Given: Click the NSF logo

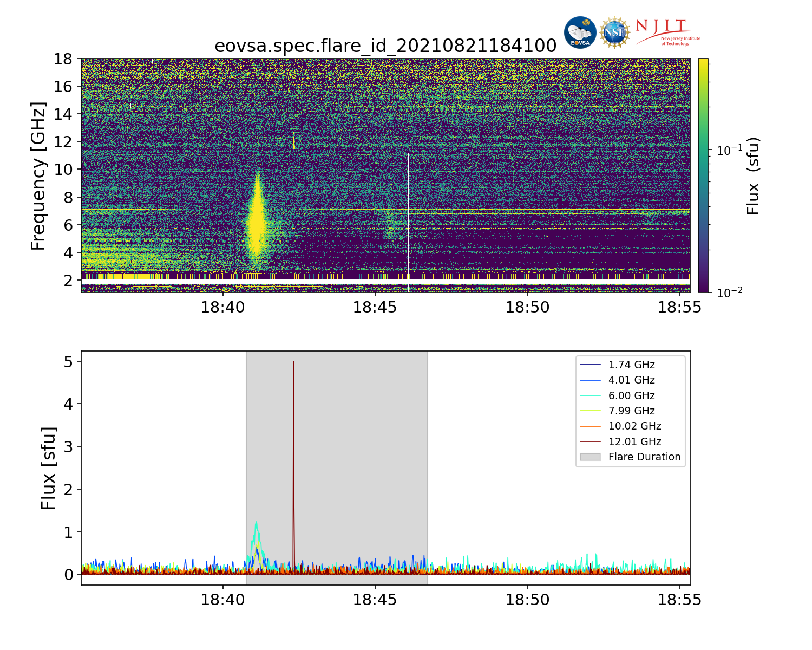Looking at the screenshot, I should click(x=614, y=32).
